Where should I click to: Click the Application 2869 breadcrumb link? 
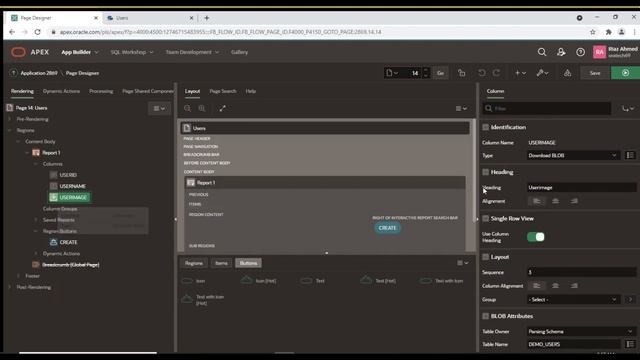click(39, 73)
